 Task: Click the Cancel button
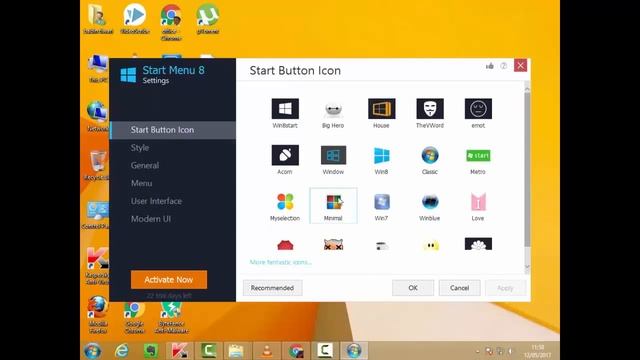tap(459, 288)
